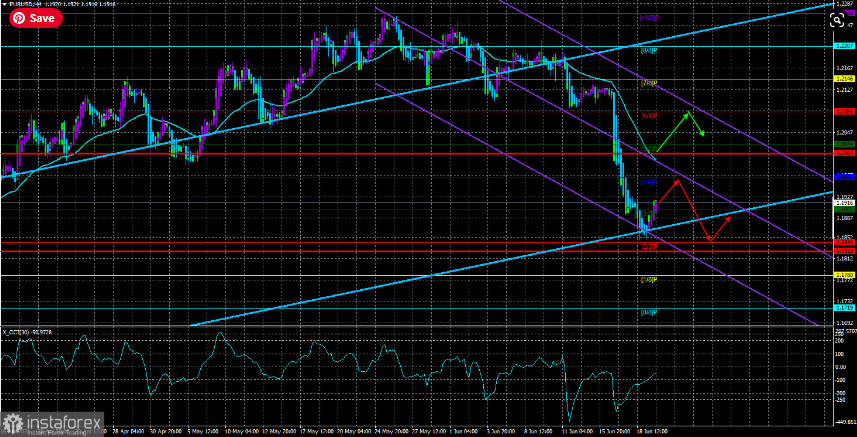The height and width of the screenshot is (437, 857).
Task: Select the 1.2146 yellow price label
Action: 844,79
